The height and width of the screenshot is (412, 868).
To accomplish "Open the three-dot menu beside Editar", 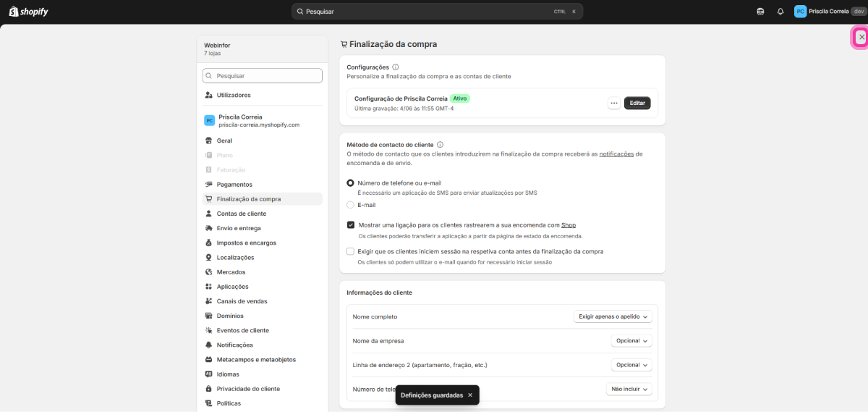I will (x=614, y=103).
